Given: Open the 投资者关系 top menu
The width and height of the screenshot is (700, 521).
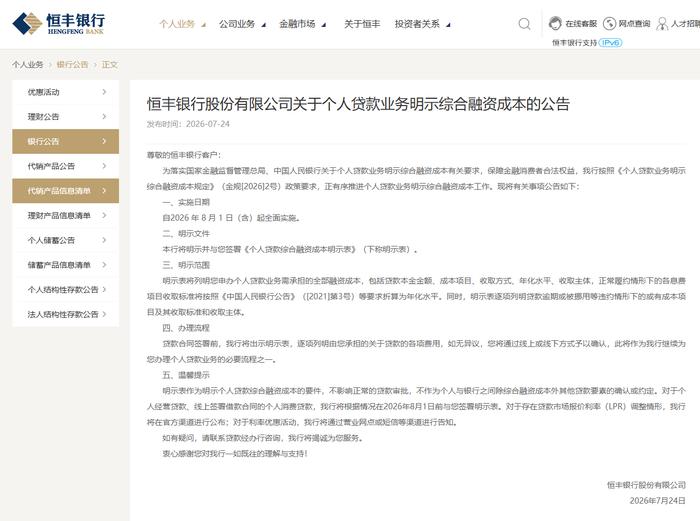Looking at the screenshot, I should 417,24.
